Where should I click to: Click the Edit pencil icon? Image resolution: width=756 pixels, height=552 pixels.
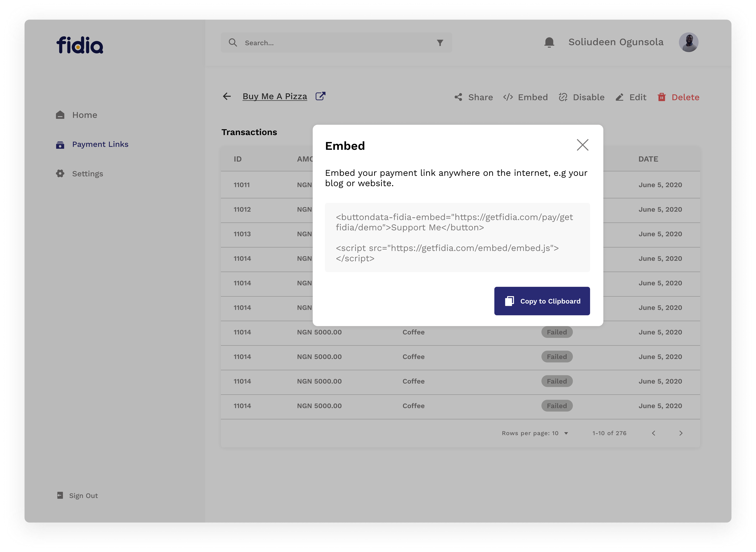coord(619,97)
